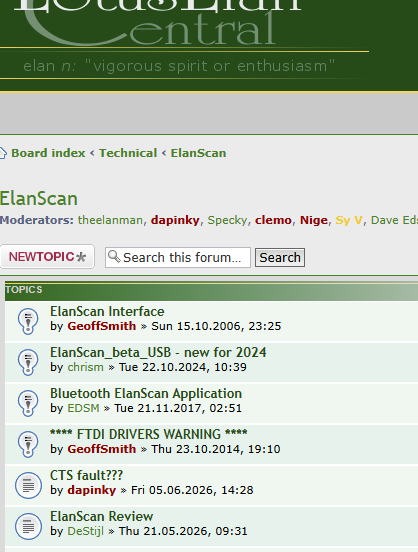The image size is (418, 552).
Task: Click the ElanScan Interface sticky topic icon
Action: [x=28, y=321]
